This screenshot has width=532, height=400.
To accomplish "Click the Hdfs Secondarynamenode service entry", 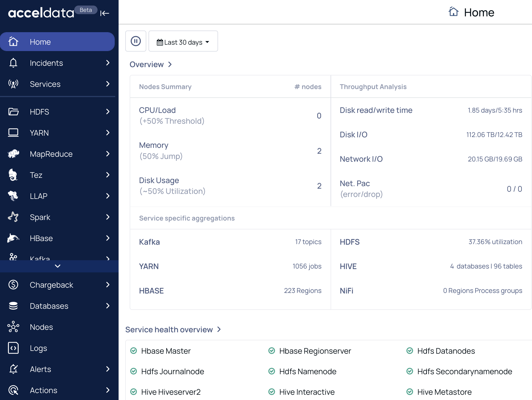I will (x=465, y=371).
